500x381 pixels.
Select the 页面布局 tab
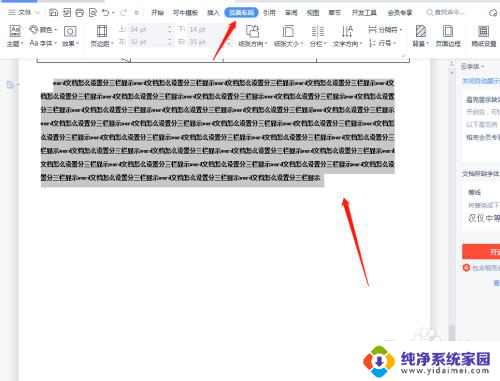point(241,13)
